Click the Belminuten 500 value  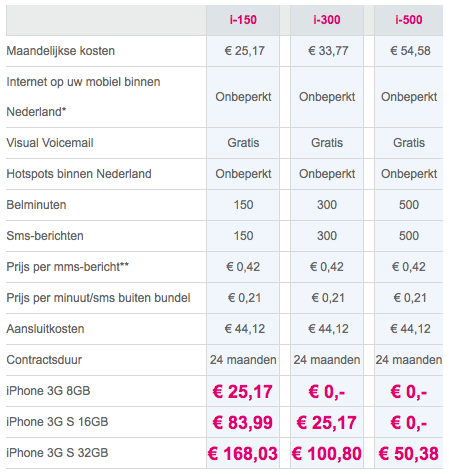pos(409,205)
